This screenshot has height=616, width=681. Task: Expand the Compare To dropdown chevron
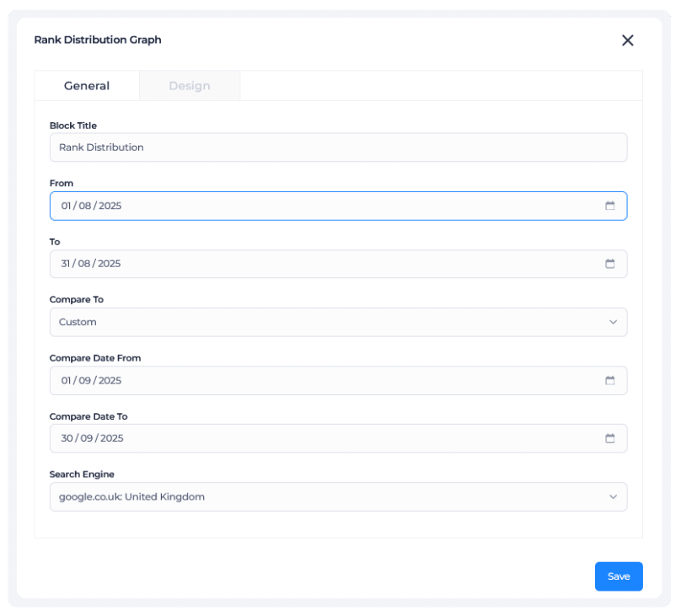[x=613, y=322]
